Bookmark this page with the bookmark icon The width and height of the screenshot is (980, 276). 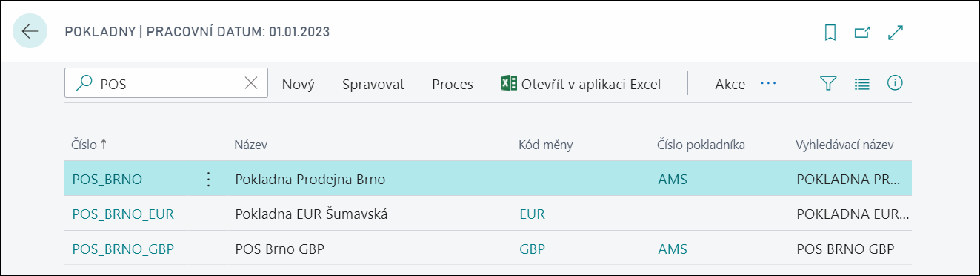[830, 33]
